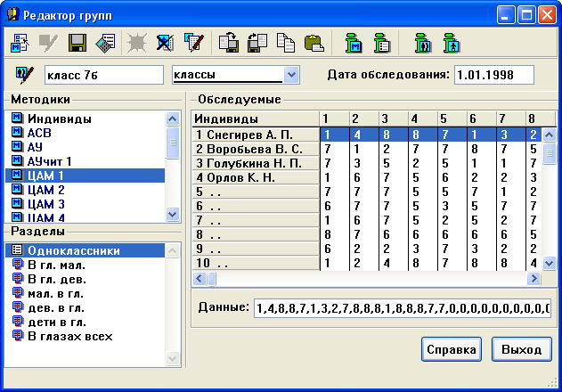Click the icon next to дети в гл.
The image size is (562, 392).
(17, 322)
